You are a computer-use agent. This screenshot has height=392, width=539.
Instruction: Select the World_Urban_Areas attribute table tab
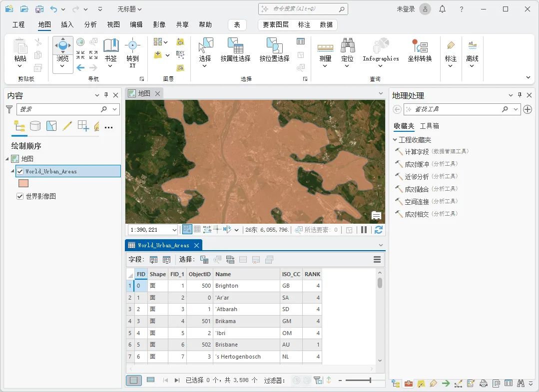tap(163, 245)
